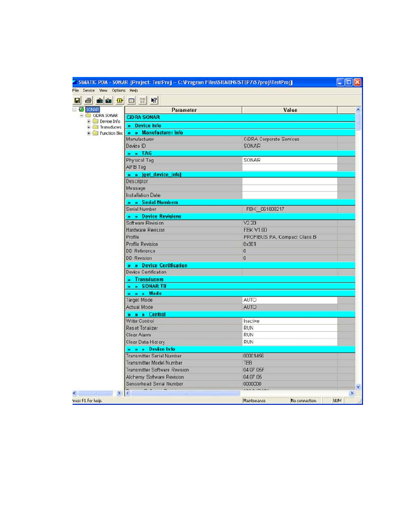Open the File menu

[75, 90]
